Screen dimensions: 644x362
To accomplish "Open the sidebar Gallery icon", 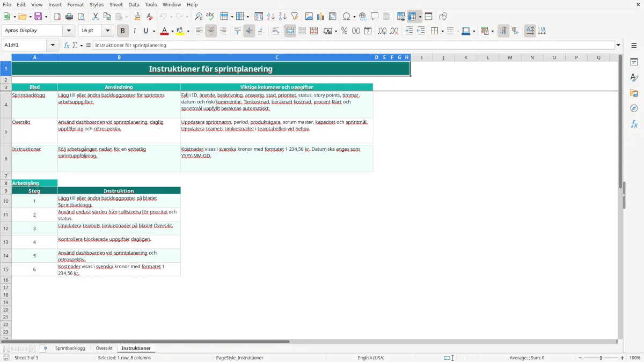I will point(634,93).
